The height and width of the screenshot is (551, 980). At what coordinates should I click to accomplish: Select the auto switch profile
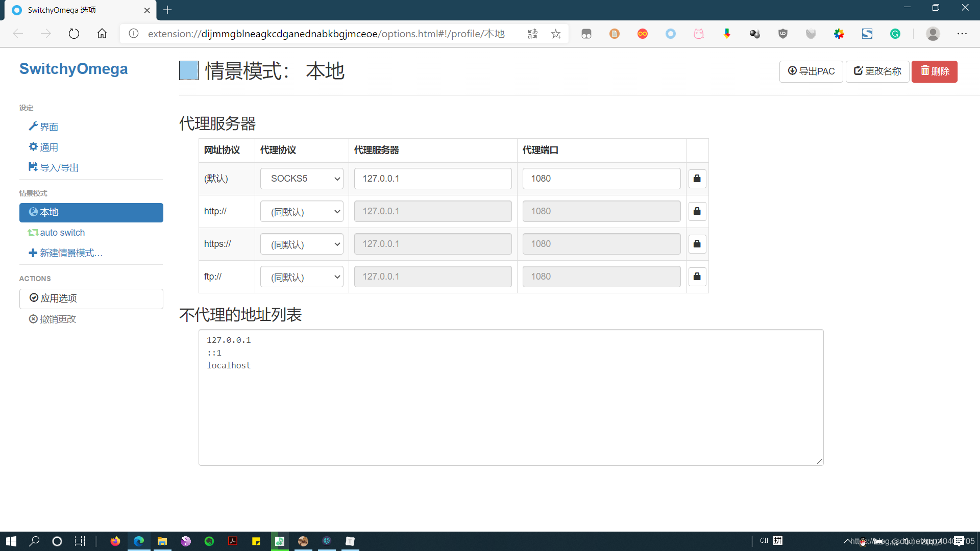point(57,233)
